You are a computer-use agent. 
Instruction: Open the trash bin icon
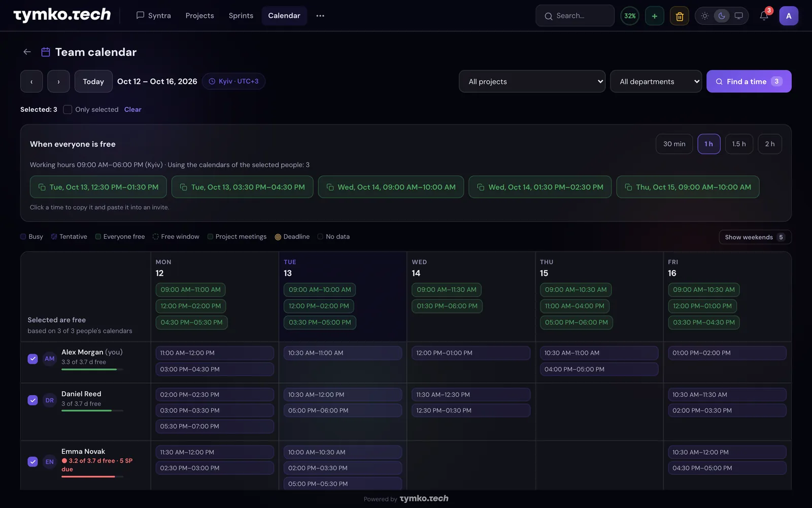coord(680,16)
